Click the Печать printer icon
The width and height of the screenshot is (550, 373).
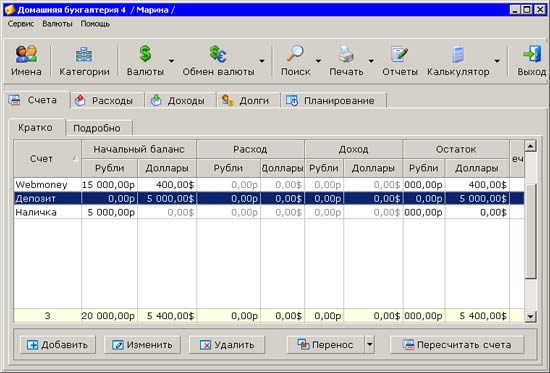click(x=346, y=54)
